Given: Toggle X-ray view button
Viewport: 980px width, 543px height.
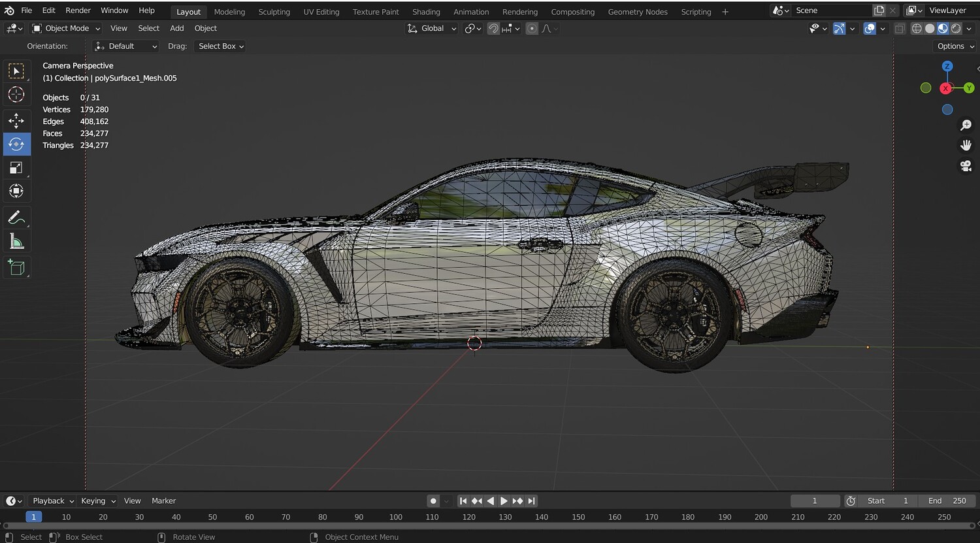Looking at the screenshot, I should click(900, 29).
